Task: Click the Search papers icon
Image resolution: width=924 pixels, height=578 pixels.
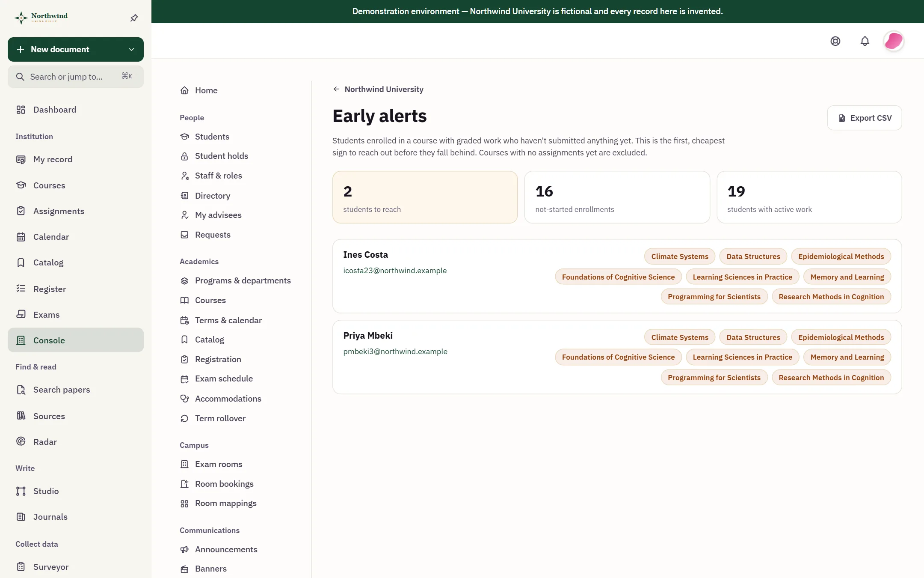Action: click(x=21, y=390)
